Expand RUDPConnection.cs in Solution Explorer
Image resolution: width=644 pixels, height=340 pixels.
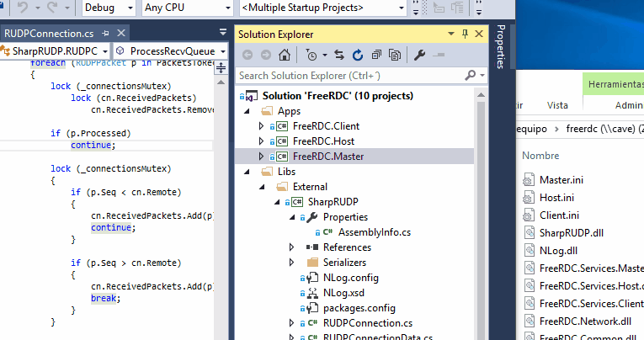pos(291,323)
